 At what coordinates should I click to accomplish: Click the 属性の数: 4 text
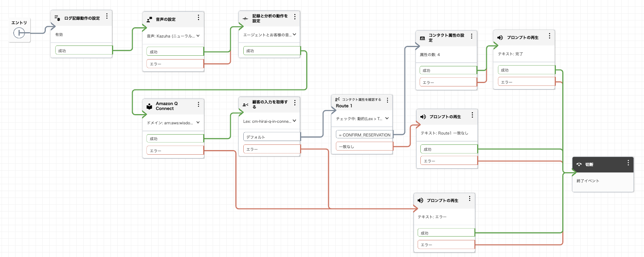430,55
